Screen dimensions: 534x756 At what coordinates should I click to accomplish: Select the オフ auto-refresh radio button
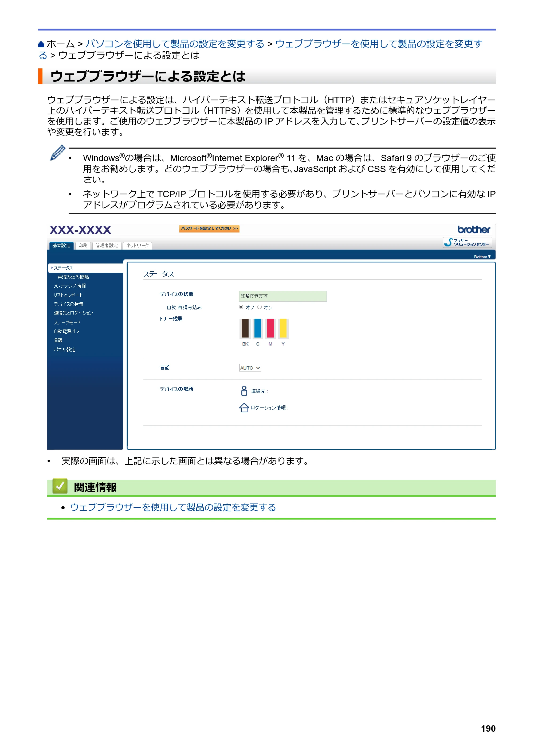241,307
